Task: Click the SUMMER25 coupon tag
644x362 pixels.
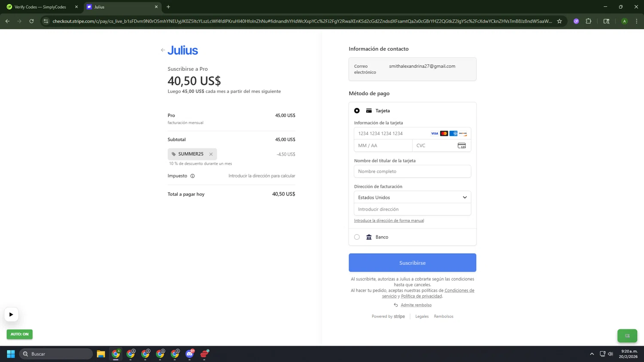Action: [x=192, y=154]
